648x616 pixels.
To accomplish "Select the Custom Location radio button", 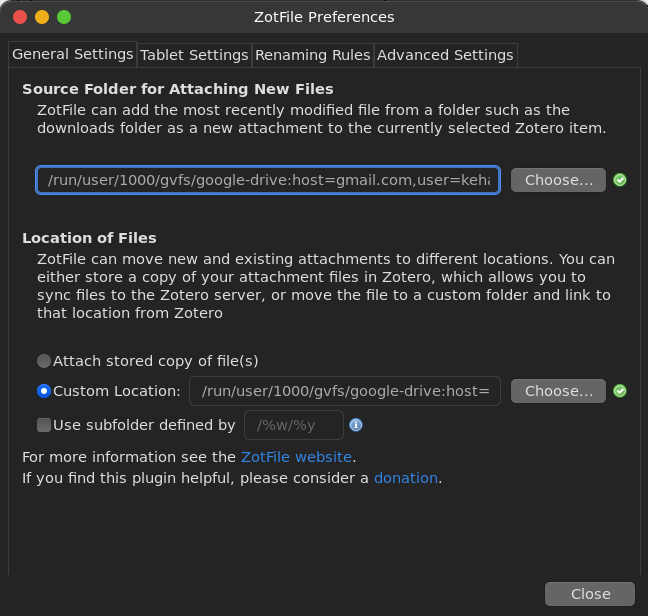I will [x=44, y=391].
